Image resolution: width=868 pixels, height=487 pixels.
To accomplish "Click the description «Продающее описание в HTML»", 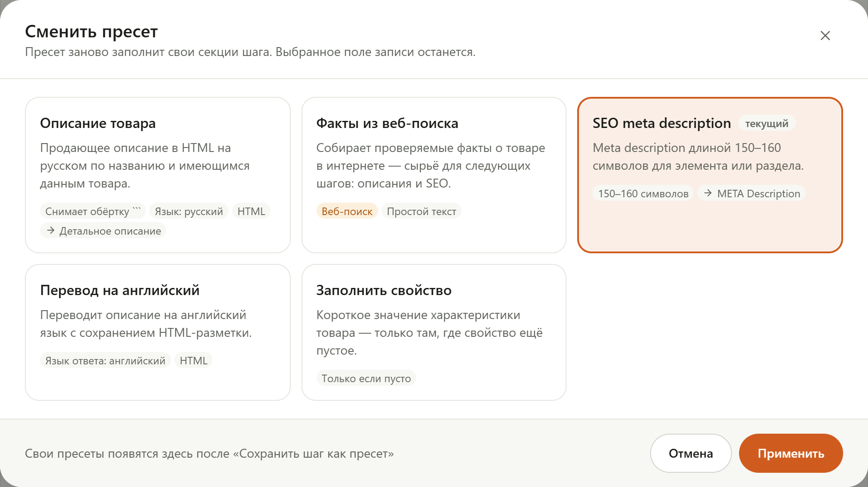I will [145, 165].
